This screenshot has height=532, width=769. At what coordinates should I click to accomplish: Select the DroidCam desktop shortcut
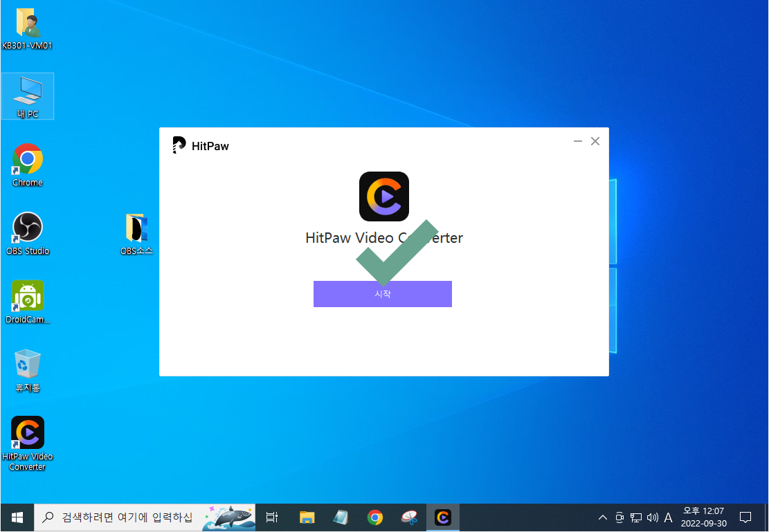coord(28,302)
